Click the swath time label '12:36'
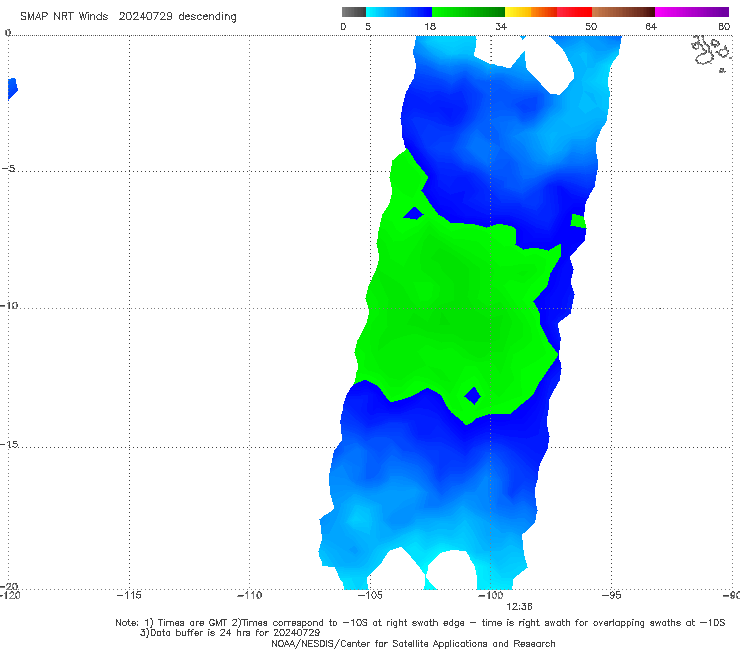740x650 pixels. click(x=519, y=607)
